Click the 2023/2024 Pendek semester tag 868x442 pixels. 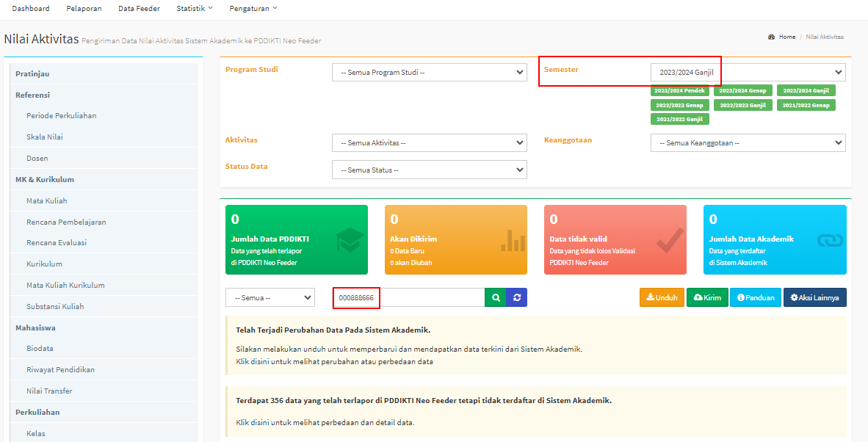[x=680, y=91]
